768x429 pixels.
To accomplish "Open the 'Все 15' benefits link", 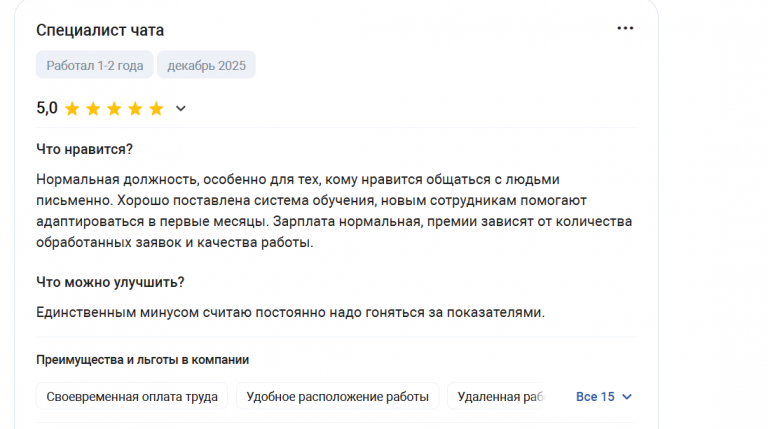I will pos(595,396).
